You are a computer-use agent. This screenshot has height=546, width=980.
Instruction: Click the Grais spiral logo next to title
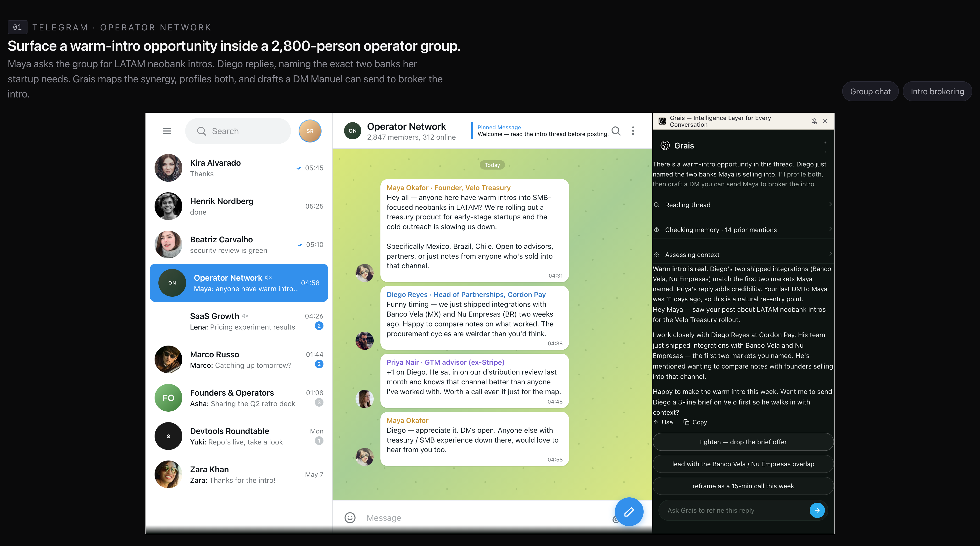pyautogui.click(x=665, y=145)
